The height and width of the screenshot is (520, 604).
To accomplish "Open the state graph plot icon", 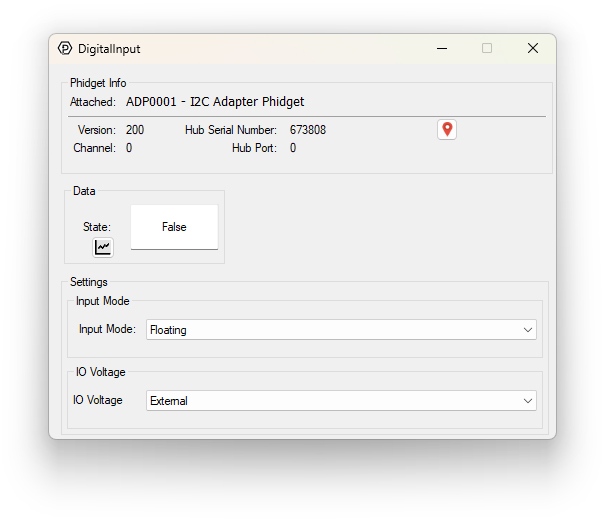I will 103,247.
